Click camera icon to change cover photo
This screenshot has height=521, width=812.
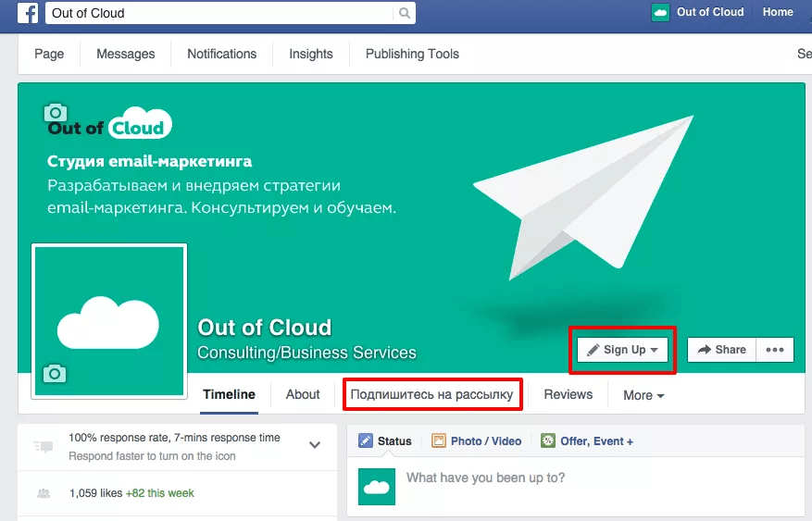coord(56,112)
